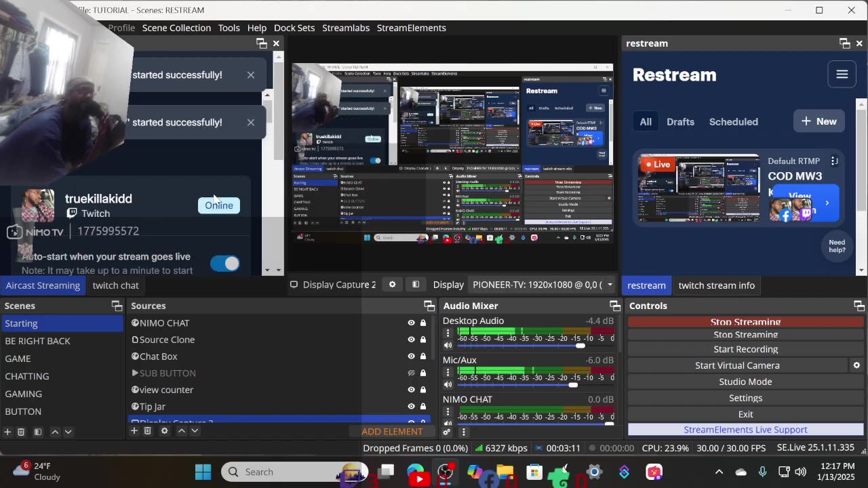Open StreamElements Live Support
Screen dimensions: 868x488
[x=745, y=430]
